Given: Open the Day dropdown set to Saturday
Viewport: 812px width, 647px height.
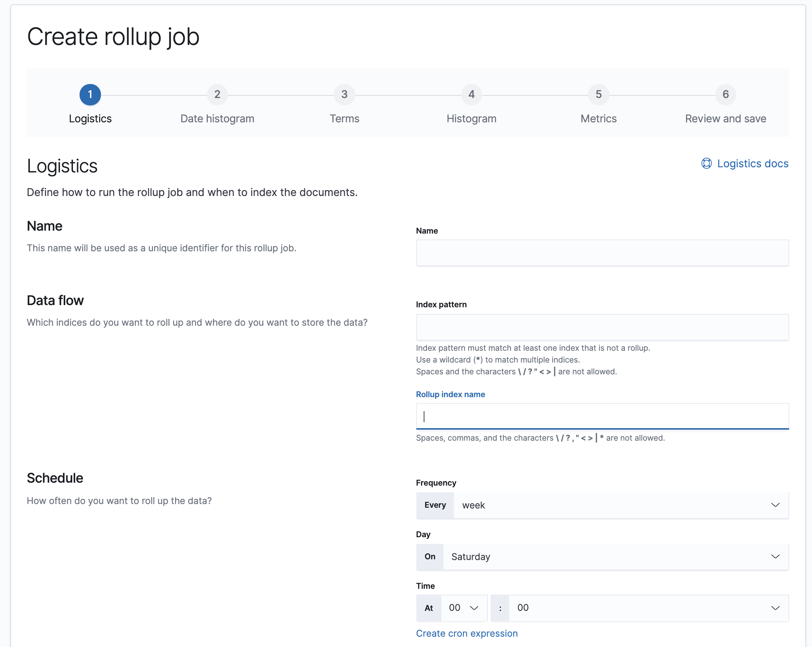Looking at the screenshot, I should pos(616,557).
